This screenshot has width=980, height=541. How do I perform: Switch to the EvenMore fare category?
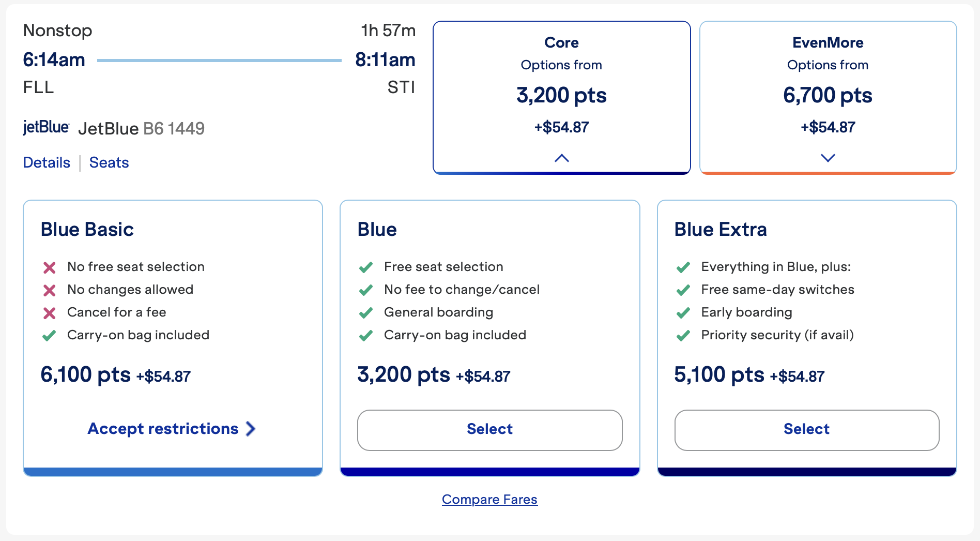(x=828, y=96)
